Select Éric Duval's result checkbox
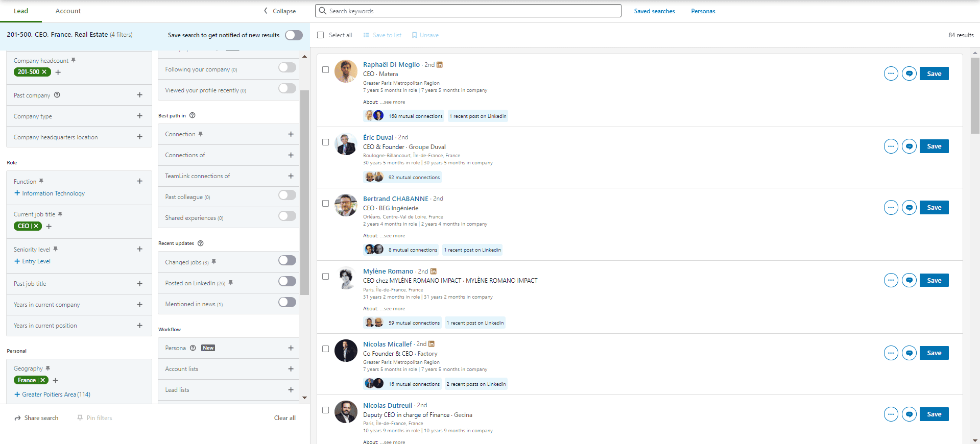Viewport: 980px width, 444px height. (325, 142)
